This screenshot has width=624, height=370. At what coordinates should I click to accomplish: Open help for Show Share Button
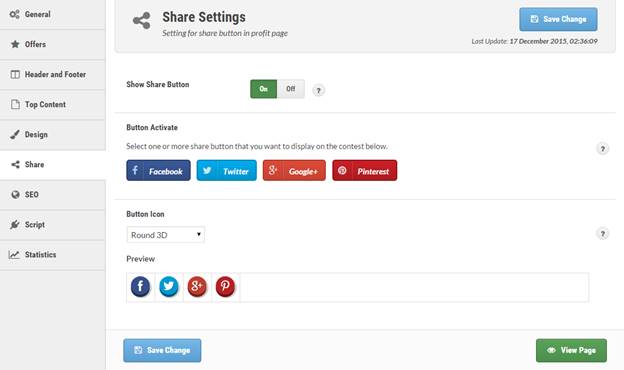(318, 90)
